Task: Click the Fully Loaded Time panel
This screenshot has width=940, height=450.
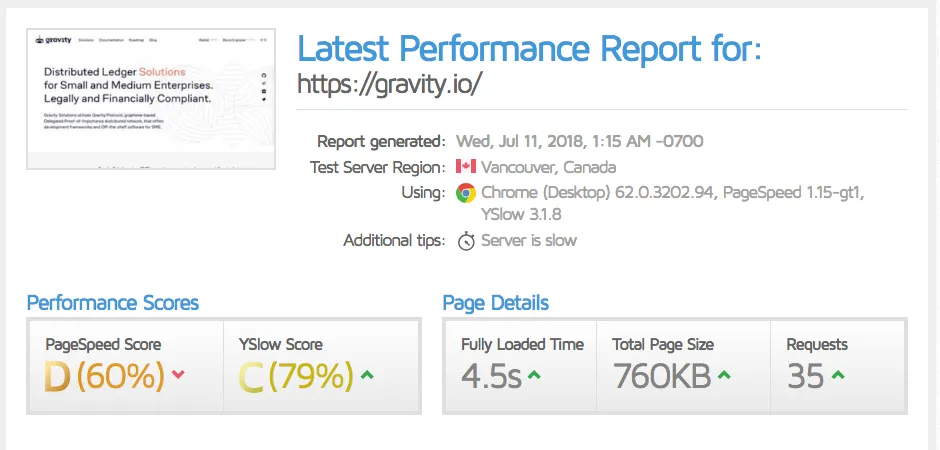Action: [x=521, y=366]
